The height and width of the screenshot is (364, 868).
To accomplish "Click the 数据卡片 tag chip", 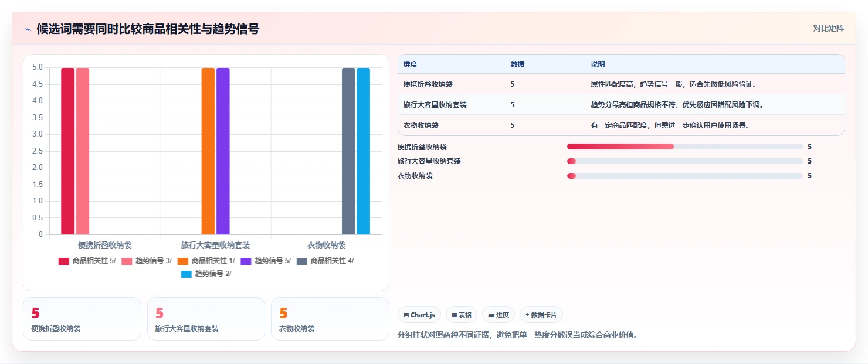I will click(x=541, y=315).
